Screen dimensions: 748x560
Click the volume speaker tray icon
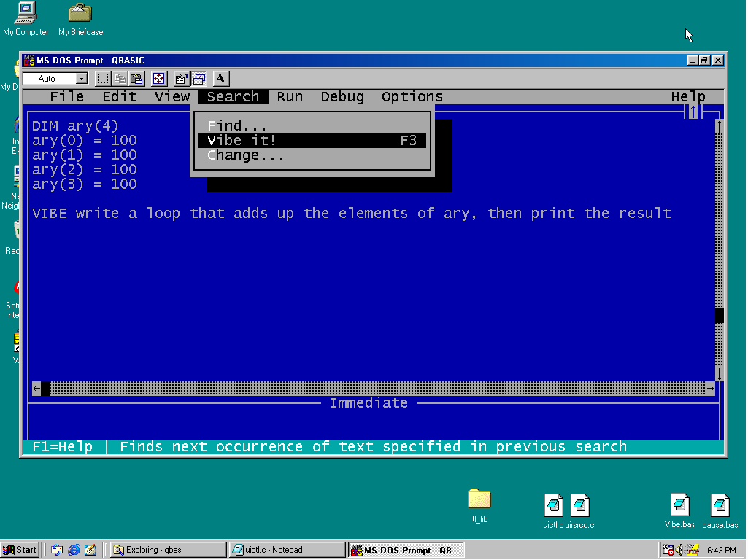point(679,550)
